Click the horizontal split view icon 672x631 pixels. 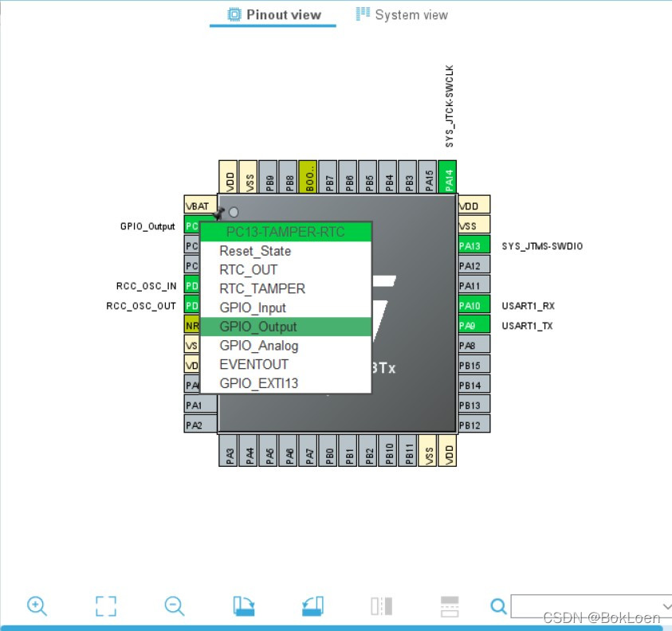point(450,606)
